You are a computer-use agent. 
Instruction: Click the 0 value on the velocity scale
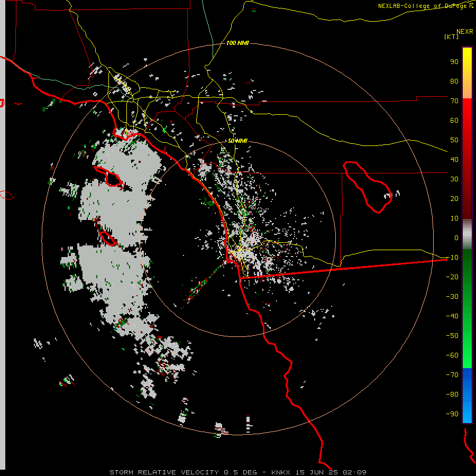pos(456,238)
